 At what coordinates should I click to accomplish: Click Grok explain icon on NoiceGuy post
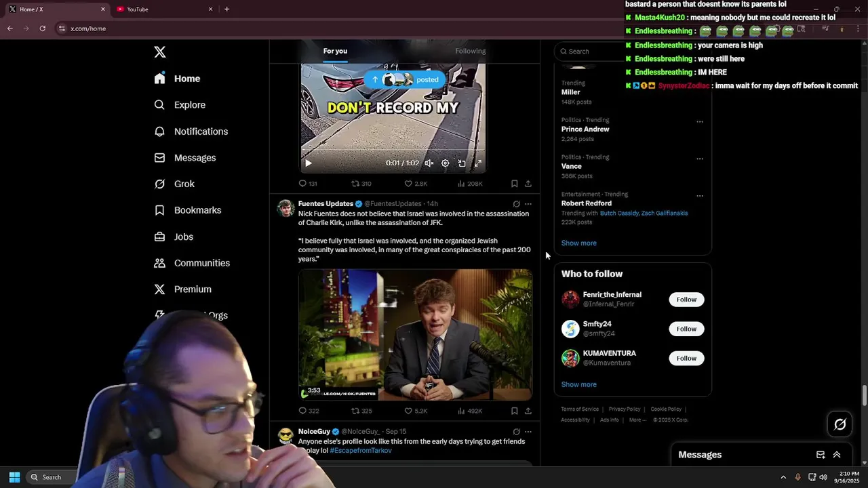(516, 432)
